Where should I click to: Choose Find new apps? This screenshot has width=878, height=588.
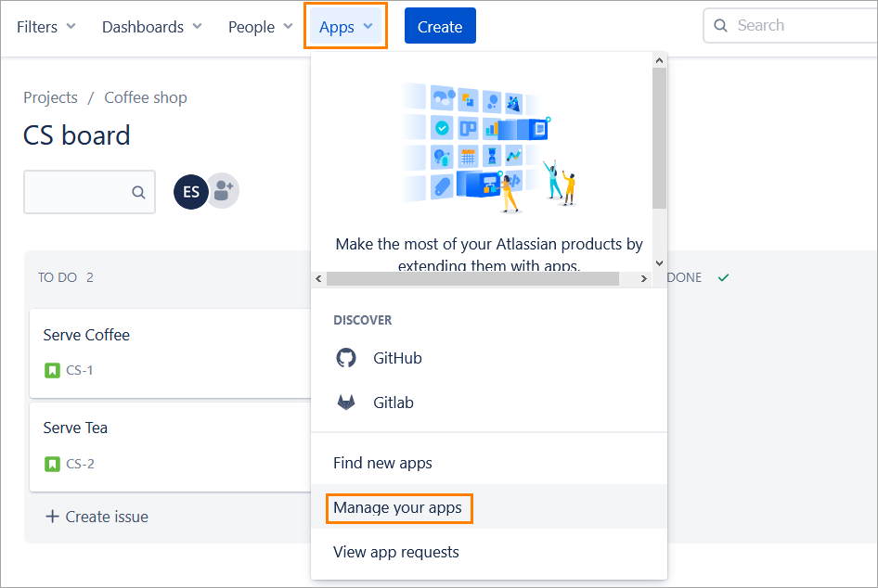click(382, 463)
